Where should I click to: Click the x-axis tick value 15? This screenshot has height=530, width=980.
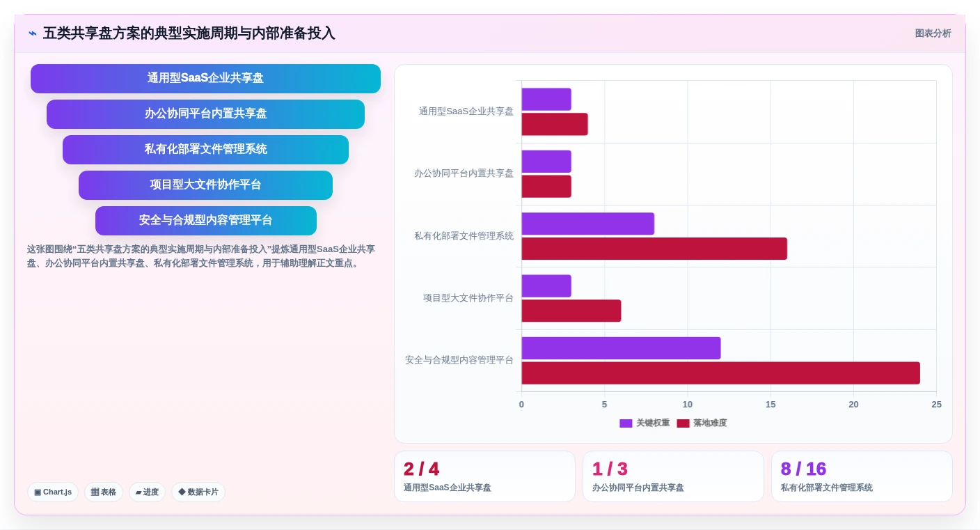pos(770,405)
